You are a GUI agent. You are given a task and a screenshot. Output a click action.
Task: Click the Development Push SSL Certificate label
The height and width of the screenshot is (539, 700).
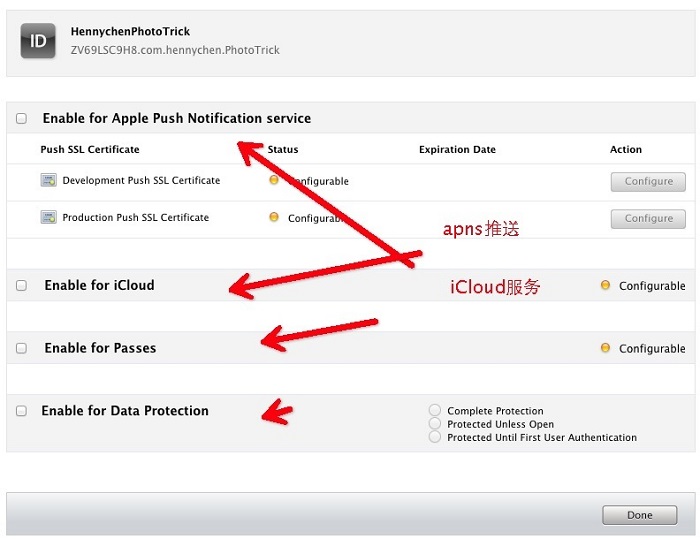pyautogui.click(x=141, y=180)
